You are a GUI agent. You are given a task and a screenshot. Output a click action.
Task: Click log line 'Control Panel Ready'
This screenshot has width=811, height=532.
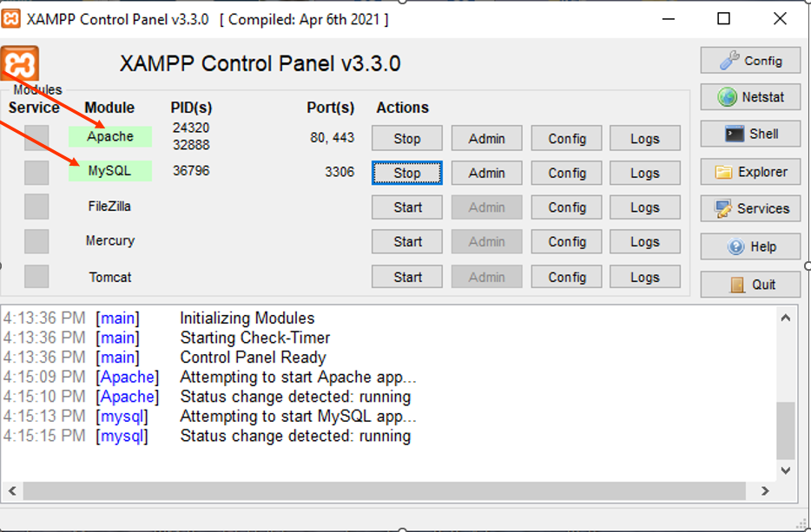point(253,358)
